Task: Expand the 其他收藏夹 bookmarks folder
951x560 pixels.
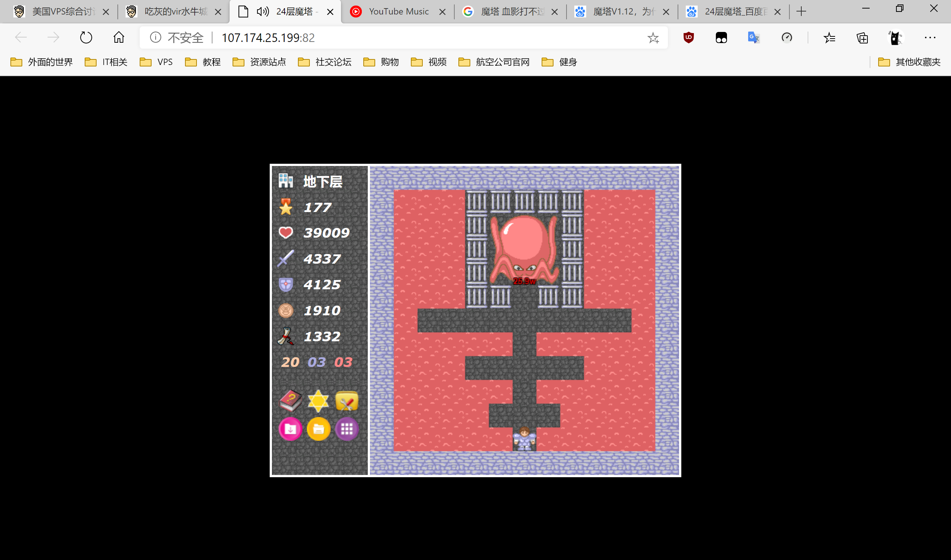Action: coord(909,62)
